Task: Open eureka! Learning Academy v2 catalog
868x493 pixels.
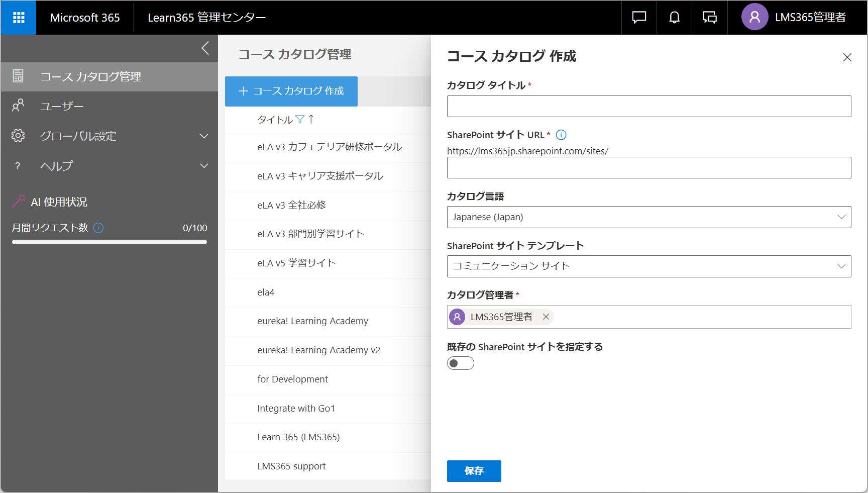Action: [x=318, y=350]
